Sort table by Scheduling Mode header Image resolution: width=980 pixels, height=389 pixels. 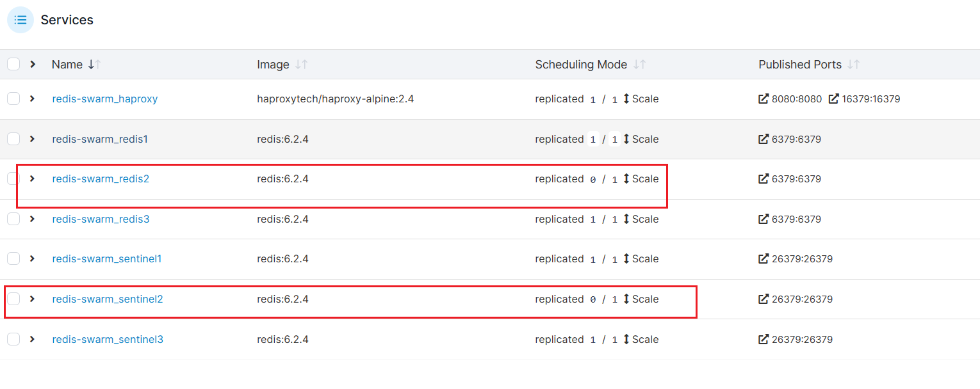point(581,65)
